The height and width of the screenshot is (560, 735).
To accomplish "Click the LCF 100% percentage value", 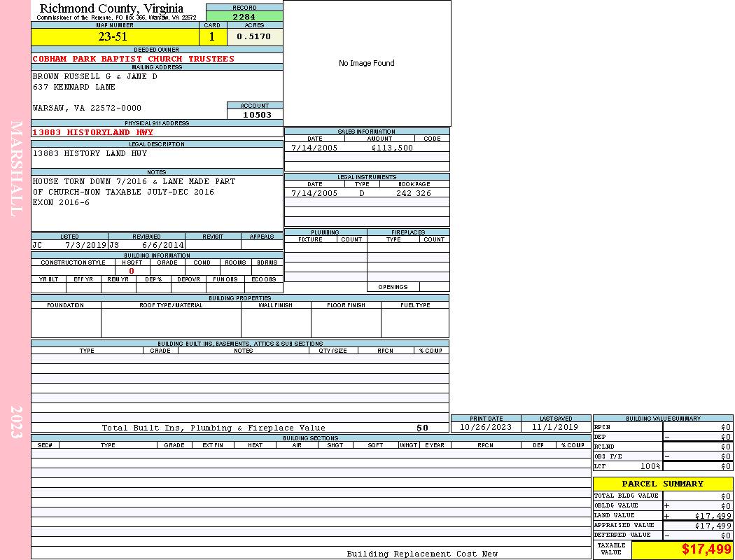I will coord(650,466).
